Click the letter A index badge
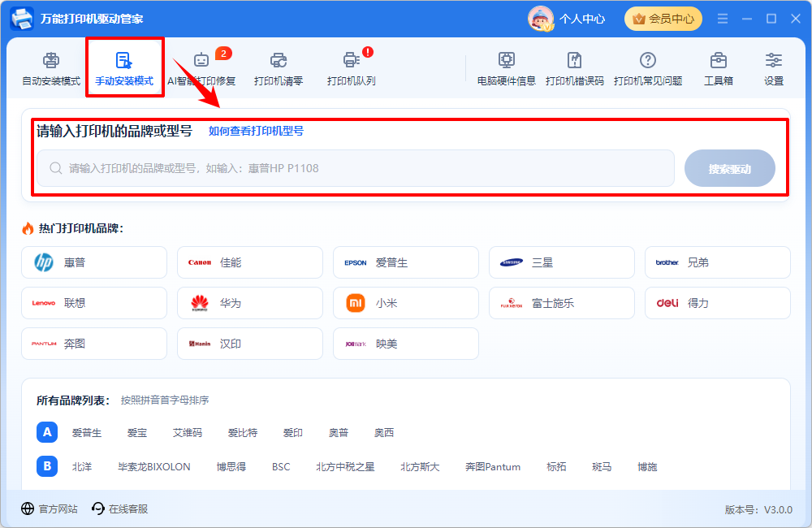This screenshot has width=812, height=528. 47,432
